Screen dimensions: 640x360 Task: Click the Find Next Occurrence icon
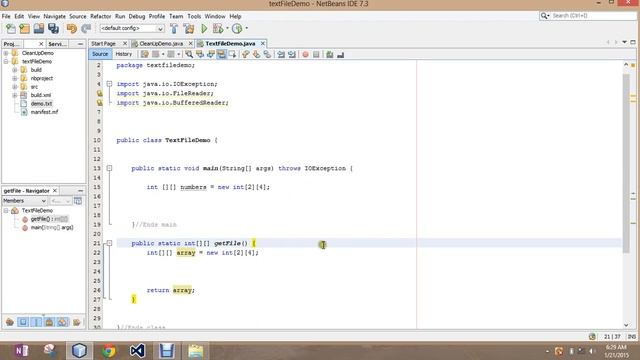[211, 54]
